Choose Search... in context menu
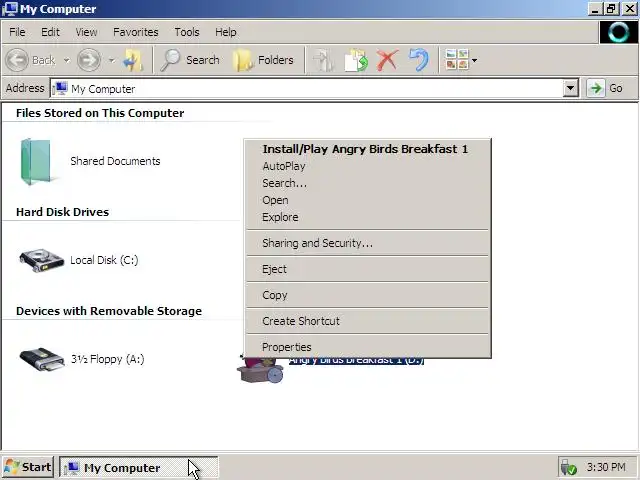The height and width of the screenshot is (480, 640). coord(367,183)
